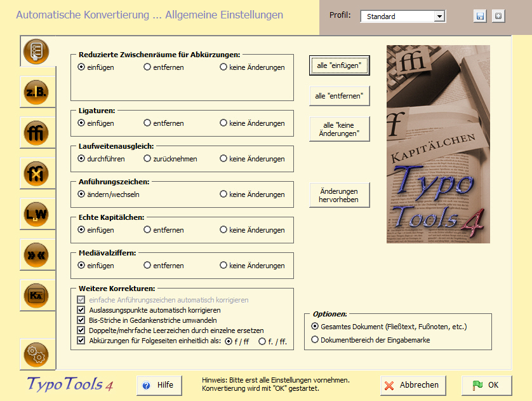Cancel the dialog with Abbrechen

(413, 385)
